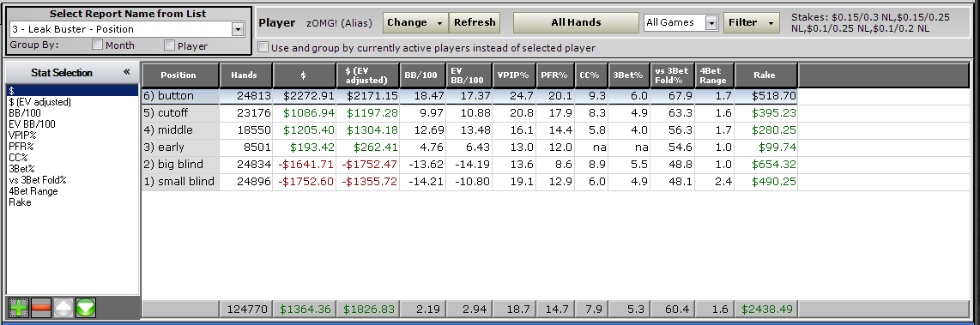Select Rake in the stat list
Screen dimensions: 980x325
[x=20, y=202]
